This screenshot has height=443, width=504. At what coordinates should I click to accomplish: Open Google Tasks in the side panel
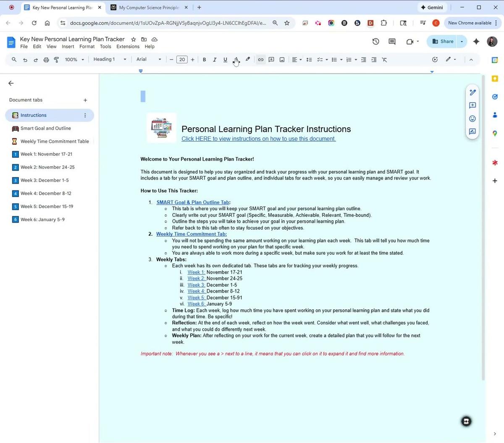tap(494, 96)
